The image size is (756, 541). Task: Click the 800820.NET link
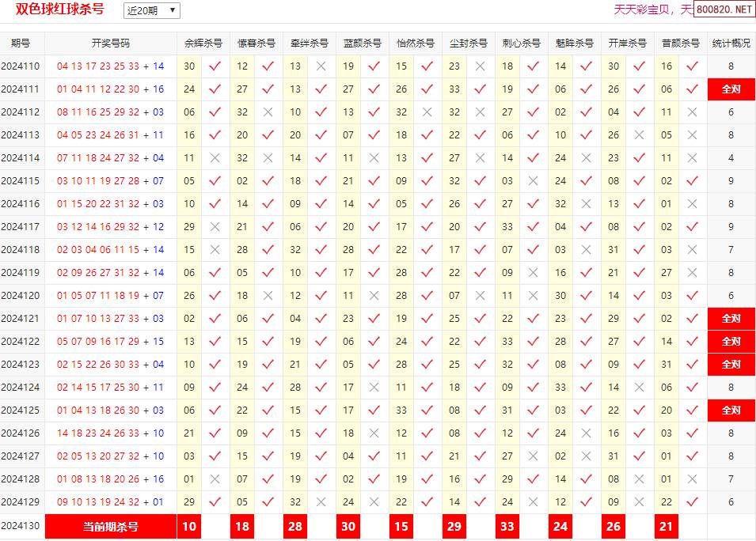click(x=724, y=9)
